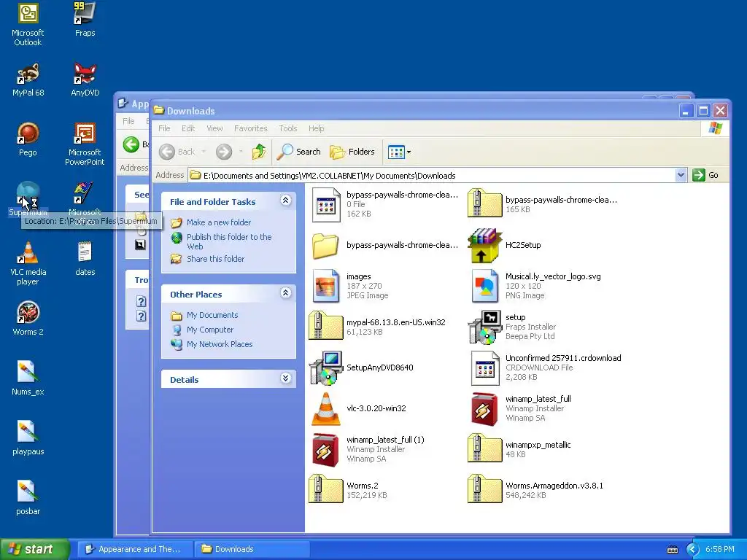Open the Back history dropdown arrow
The image size is (747, 560).
click(x=204, y=152)
